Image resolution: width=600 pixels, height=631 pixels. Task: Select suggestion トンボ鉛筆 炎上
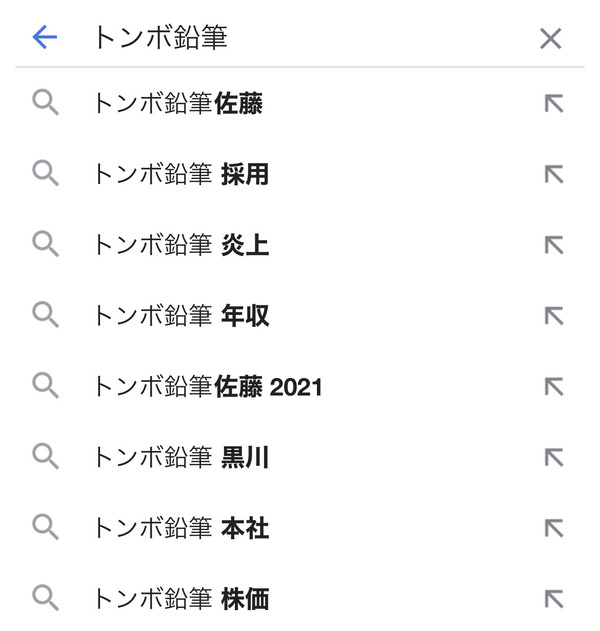point(300,245)
